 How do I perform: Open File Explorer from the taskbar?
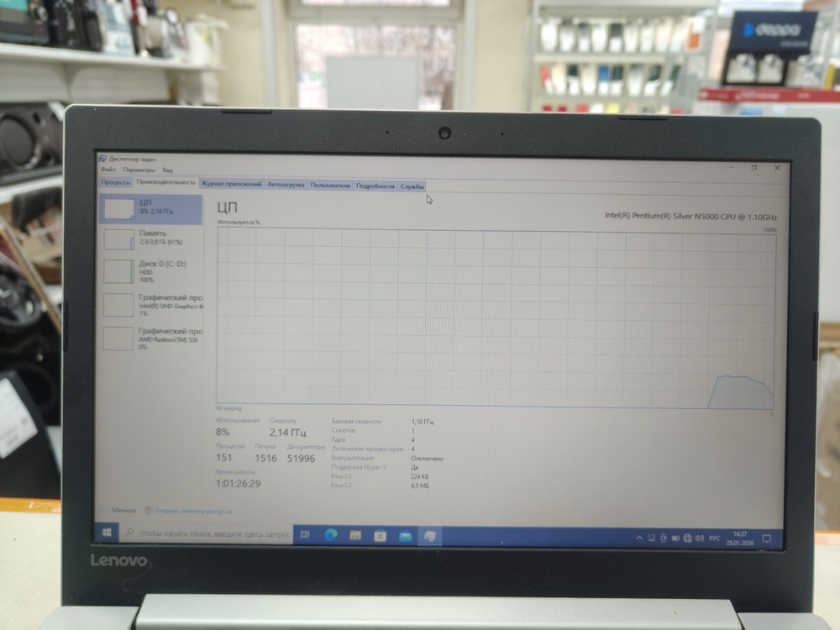[x=355, y=535]
